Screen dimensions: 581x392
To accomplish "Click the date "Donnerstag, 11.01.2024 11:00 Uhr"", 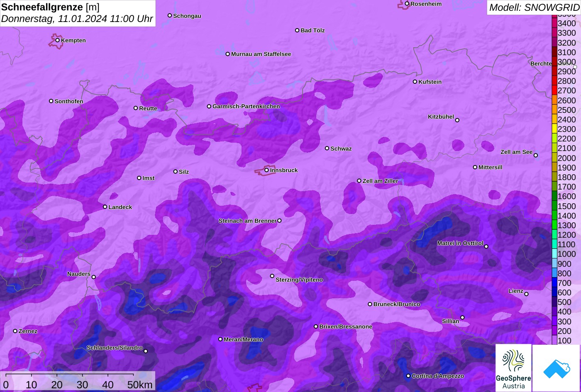I will point(77,19).
